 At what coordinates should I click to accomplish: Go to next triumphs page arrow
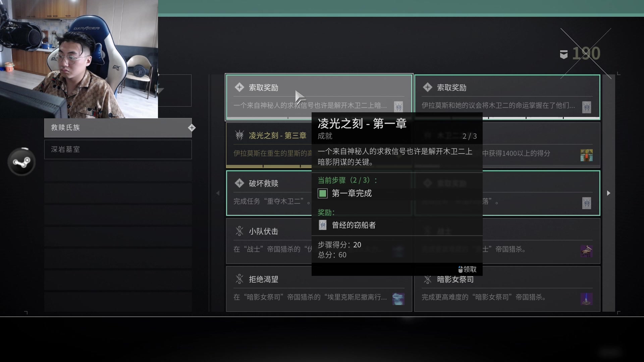[608, 193]
